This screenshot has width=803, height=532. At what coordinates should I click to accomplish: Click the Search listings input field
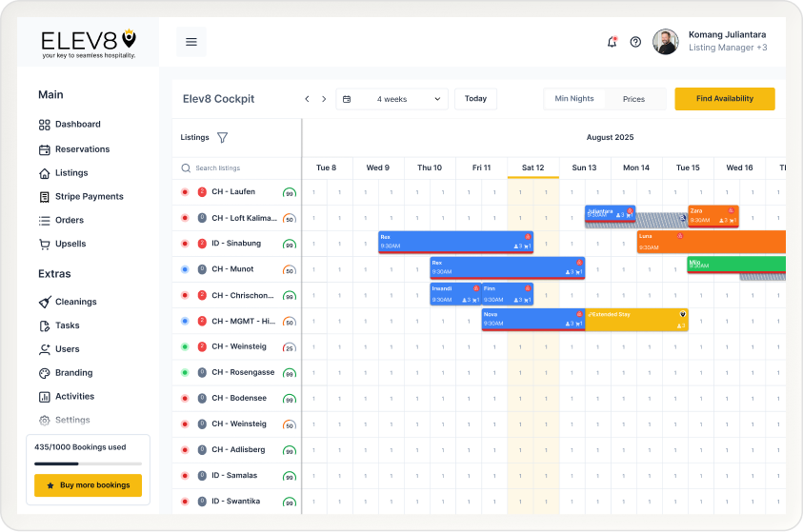point(238,167)
